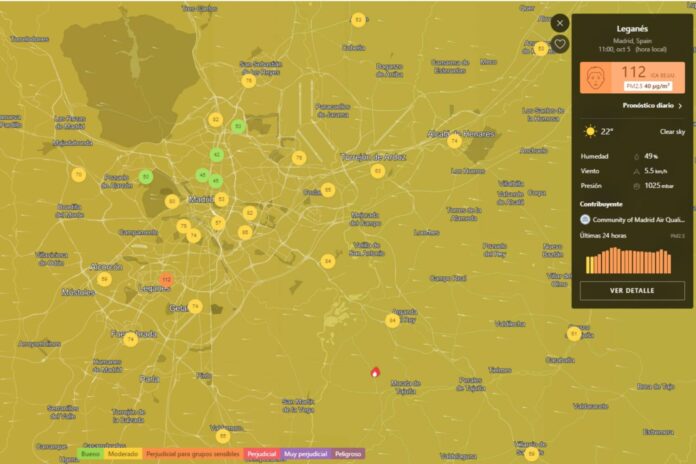Viewport: 696px width, 464px height.
Task: Select the Peligroso legend category
Action: 348,453
